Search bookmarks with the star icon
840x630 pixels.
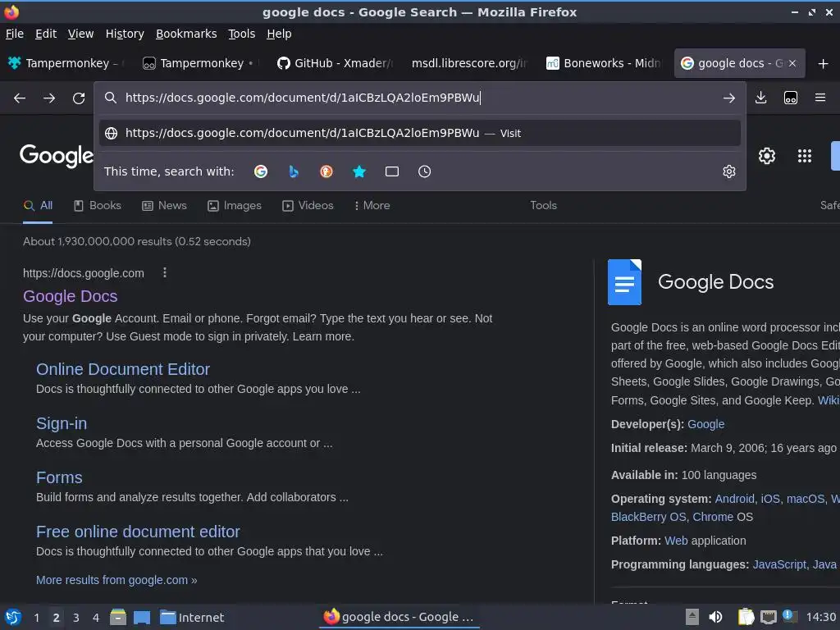(359, 171)
